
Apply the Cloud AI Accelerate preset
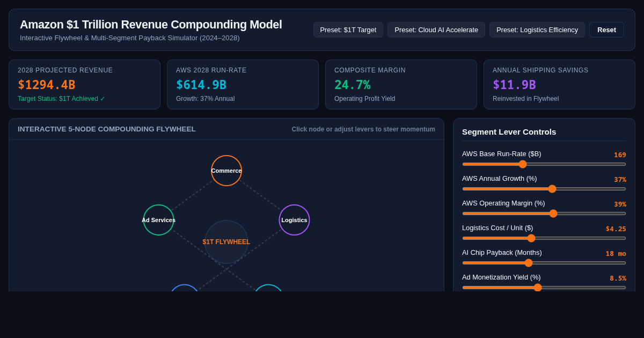pyautogui.click(x=436, y=30)
